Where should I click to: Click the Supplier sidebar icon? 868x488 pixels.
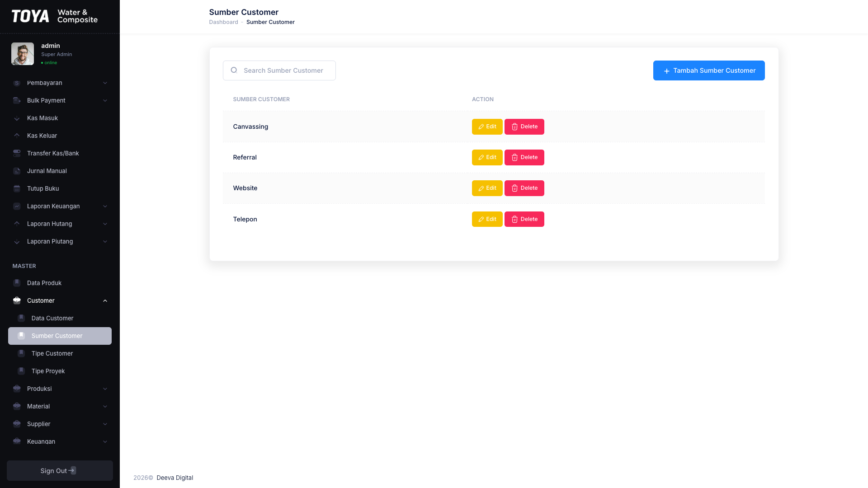point(17,424)
